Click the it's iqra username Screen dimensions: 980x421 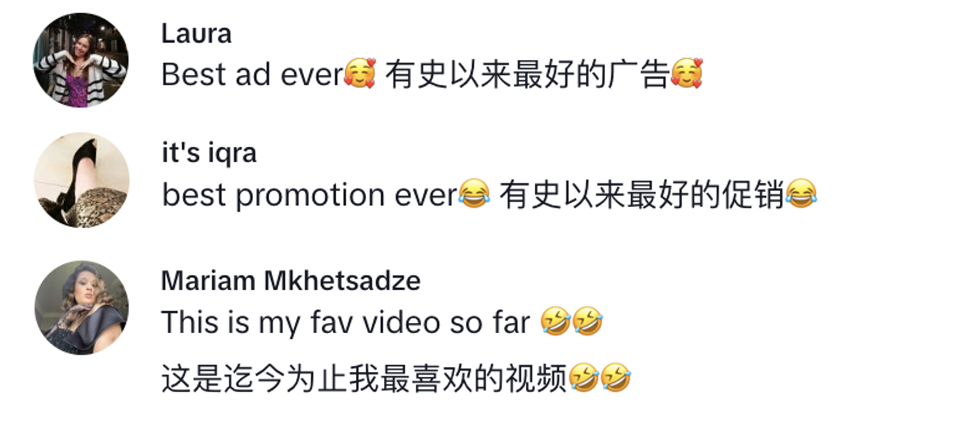point(209,153)
